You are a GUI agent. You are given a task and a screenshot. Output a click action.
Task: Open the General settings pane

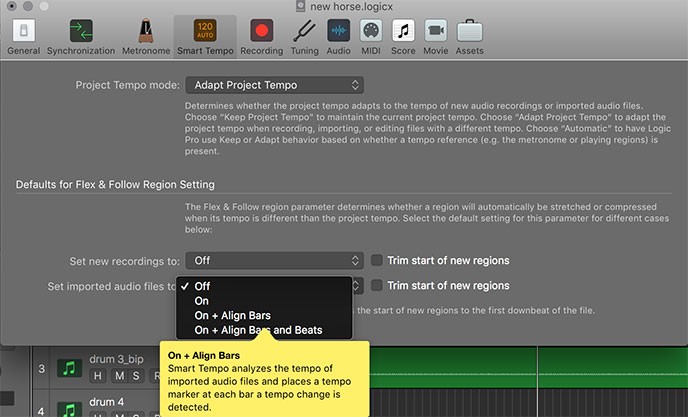(24, 37)
